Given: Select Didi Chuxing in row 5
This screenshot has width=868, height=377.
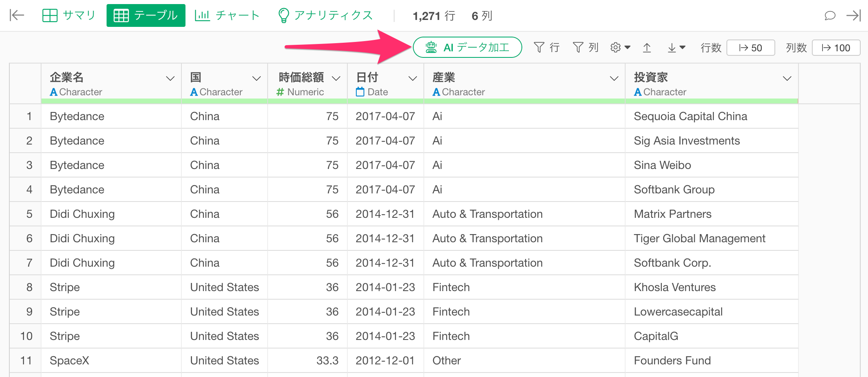Looking at the screenshot, I should pos(111,214).
